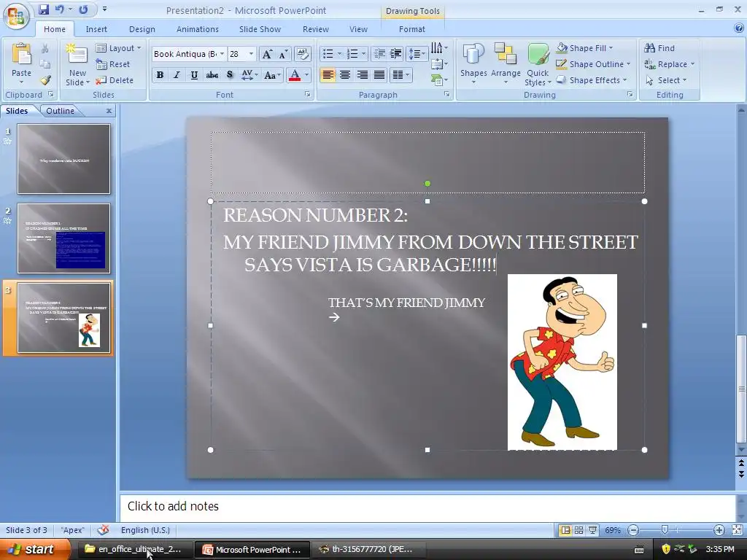The image size is (747, 560).
Task: Increase font size with Grow Font
Action: point(267,54)
